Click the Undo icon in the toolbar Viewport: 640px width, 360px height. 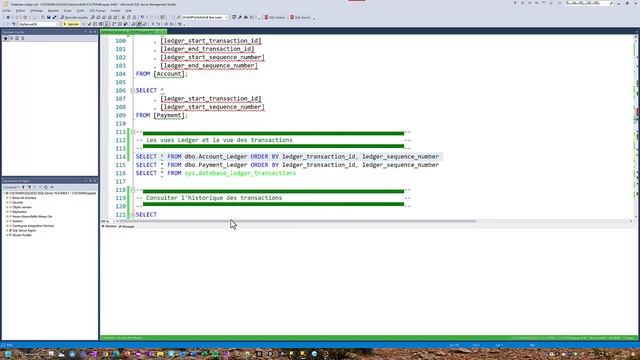tap(142, 18)
